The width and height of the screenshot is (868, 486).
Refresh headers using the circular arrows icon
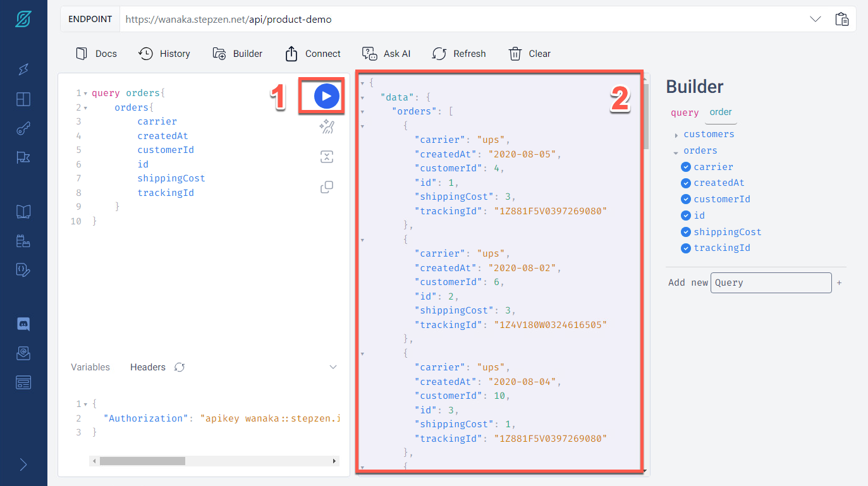click(180, 367)
